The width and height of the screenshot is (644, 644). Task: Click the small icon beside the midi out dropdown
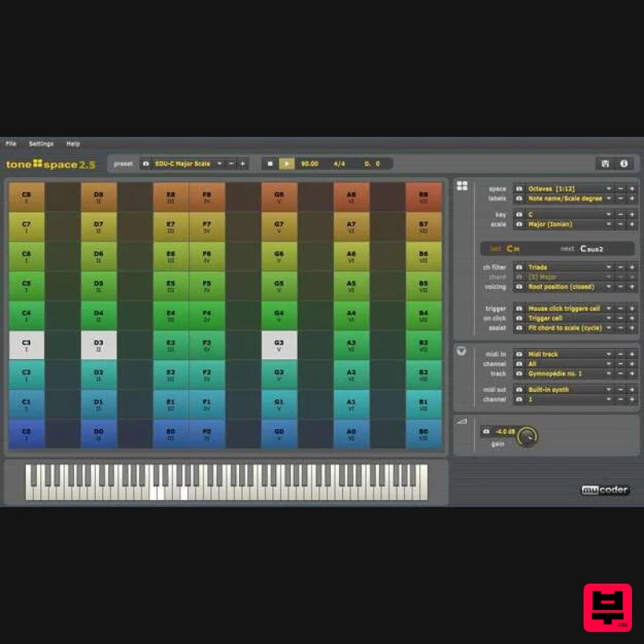(519, 390)
